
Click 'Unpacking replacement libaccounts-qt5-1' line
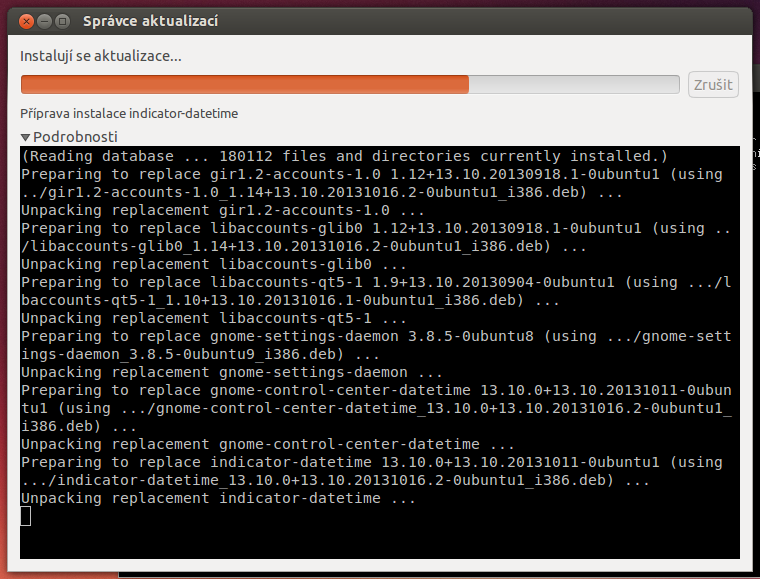[214, 318]
